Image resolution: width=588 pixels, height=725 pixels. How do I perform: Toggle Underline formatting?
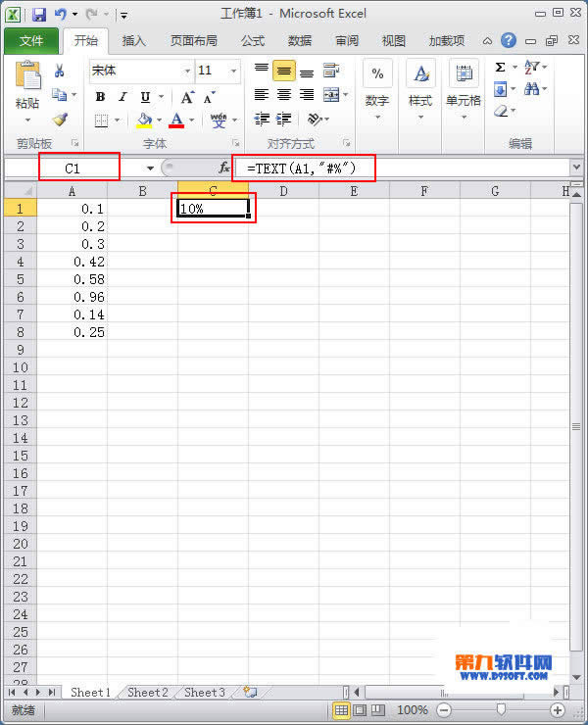145,97
